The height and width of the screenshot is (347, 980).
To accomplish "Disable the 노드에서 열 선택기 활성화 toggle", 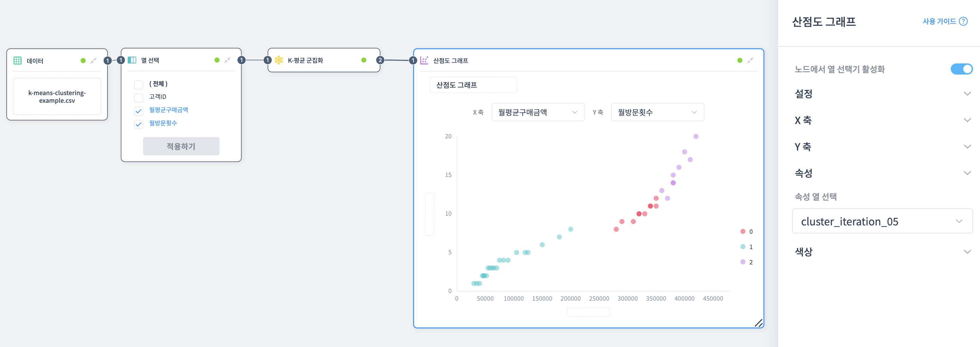I will pos(962,69).
